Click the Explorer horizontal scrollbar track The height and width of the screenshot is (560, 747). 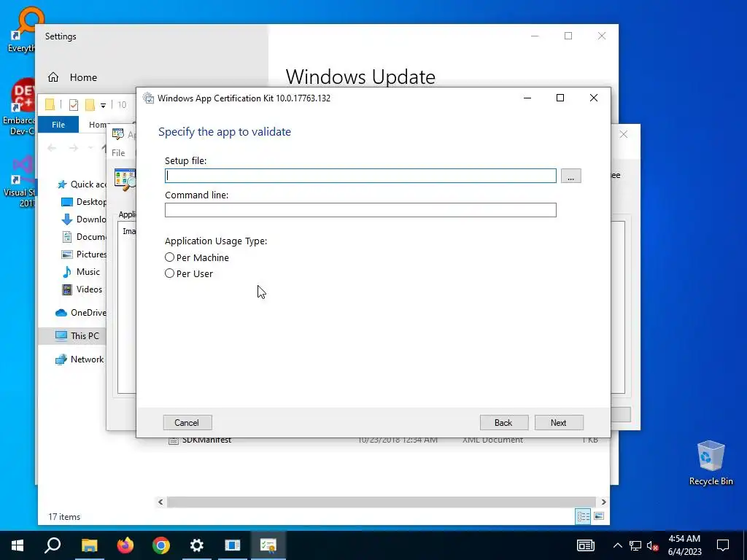(381, 502)
